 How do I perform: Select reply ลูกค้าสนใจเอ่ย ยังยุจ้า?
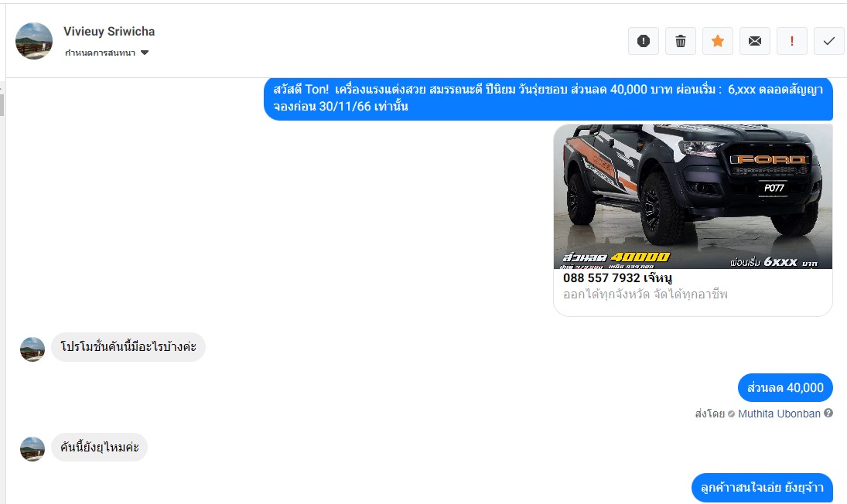[x=762, y=488]
